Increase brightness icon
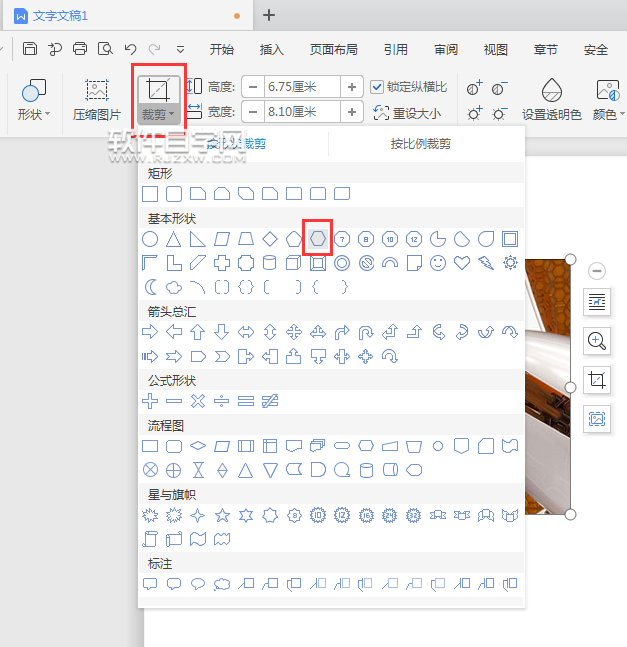This screenshot has width=627, height=647. (474, 113)
